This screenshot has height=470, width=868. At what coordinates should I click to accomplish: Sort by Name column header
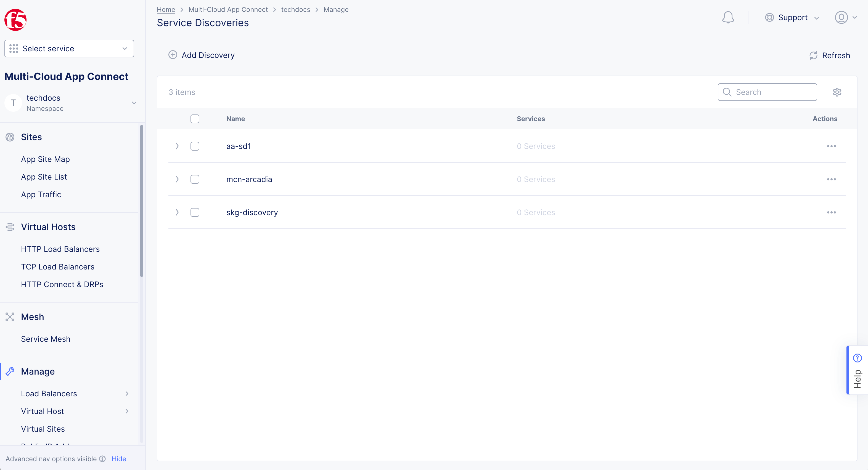tap(235, 119)
